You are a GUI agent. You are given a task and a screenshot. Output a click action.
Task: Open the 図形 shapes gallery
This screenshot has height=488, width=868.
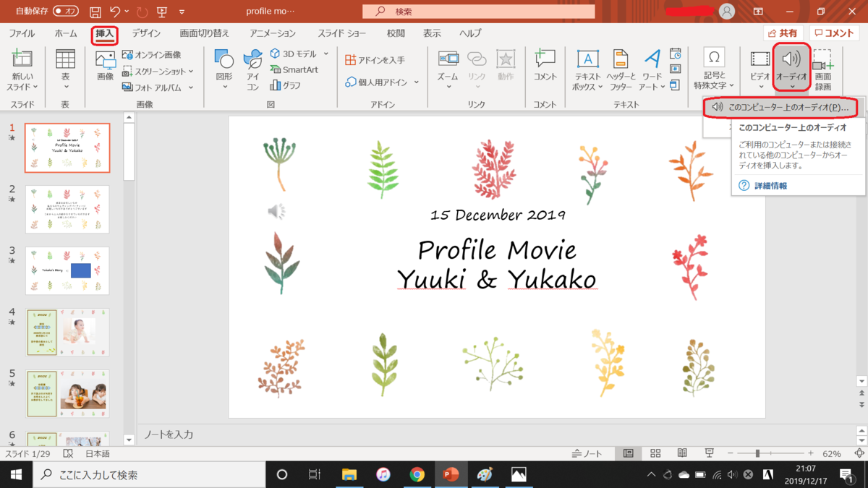coord(224,69)
